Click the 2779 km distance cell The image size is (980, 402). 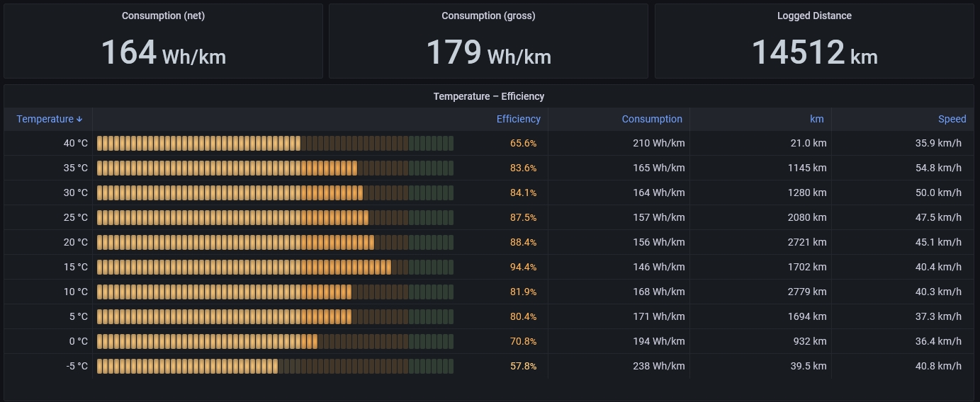tap(807, 292)
